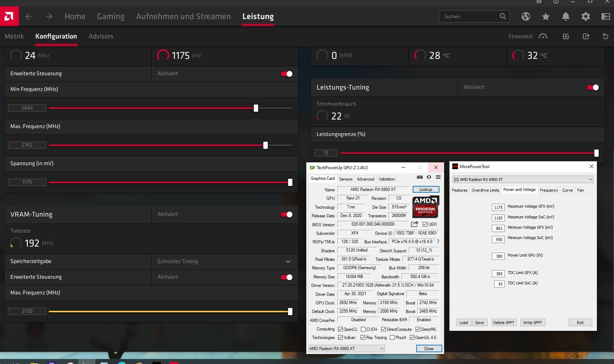Toggle VRAM Erweiterte Steuerung switch

point(287,277)
